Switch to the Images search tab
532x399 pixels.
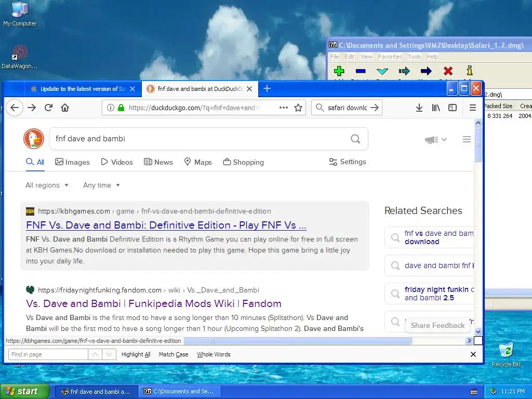coord(72,162)
